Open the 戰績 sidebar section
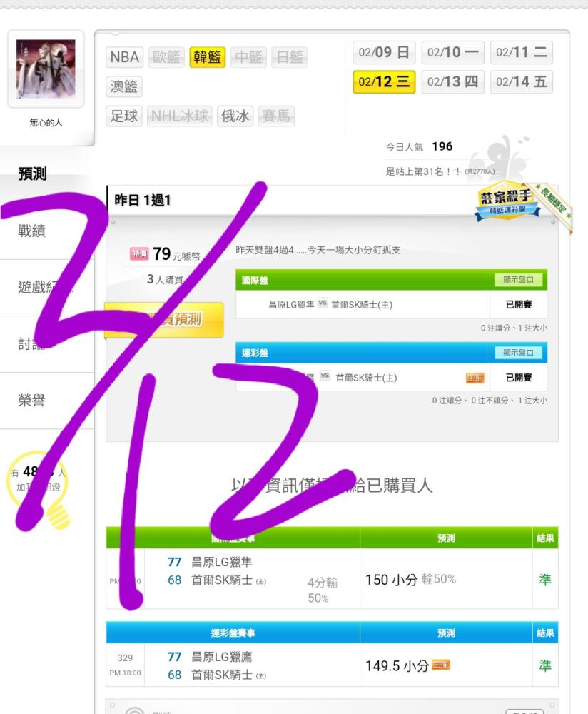Viewport: 588px width, 714px height. point(32,231)
